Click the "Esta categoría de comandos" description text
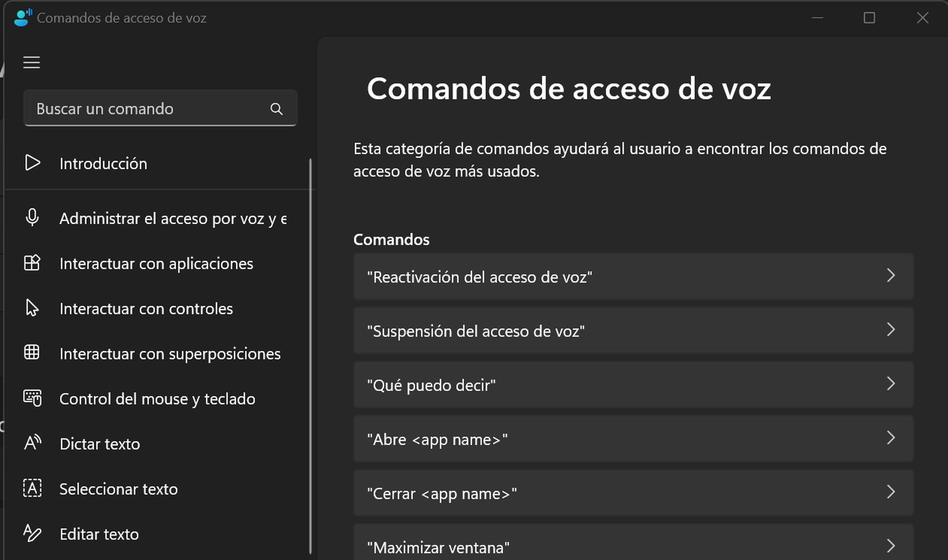948x560 pixels. click(620, 160)
